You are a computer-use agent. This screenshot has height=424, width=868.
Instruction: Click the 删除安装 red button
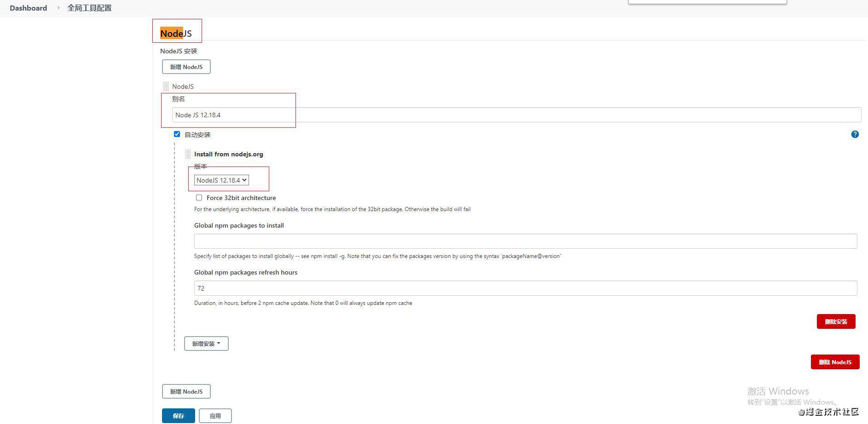pos(836,321)
